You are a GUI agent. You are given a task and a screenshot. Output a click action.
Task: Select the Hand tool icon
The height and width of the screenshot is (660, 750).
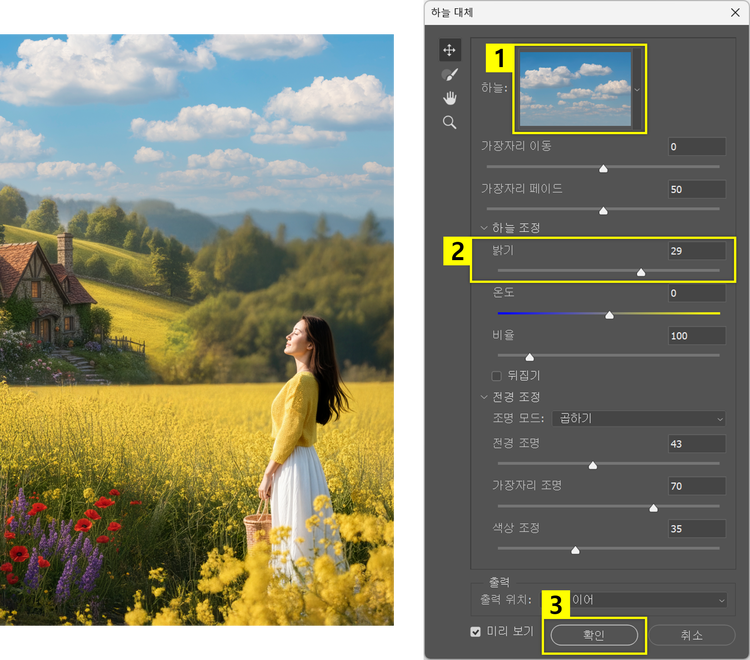pos(449,98)
